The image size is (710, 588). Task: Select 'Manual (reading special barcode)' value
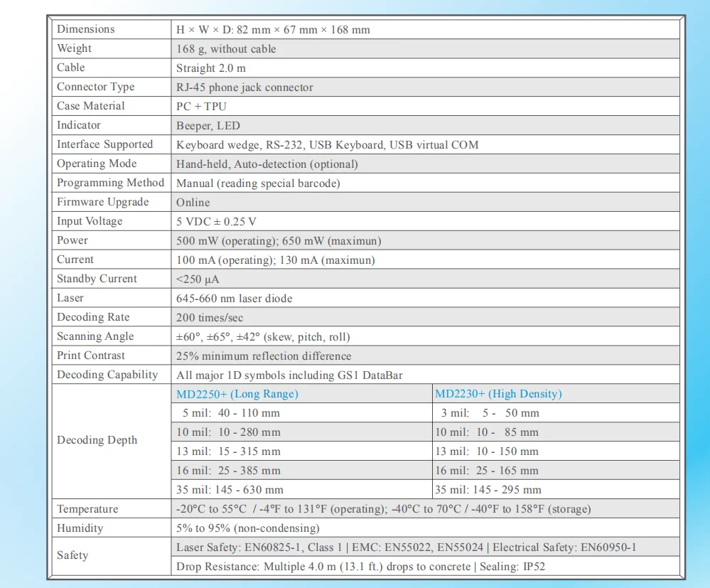coord(258,183)
